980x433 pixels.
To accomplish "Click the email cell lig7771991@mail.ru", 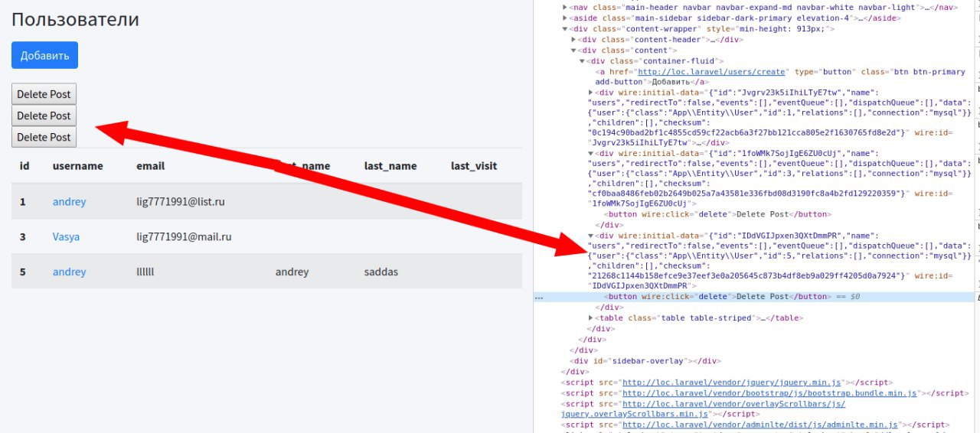I will (184, 237).
